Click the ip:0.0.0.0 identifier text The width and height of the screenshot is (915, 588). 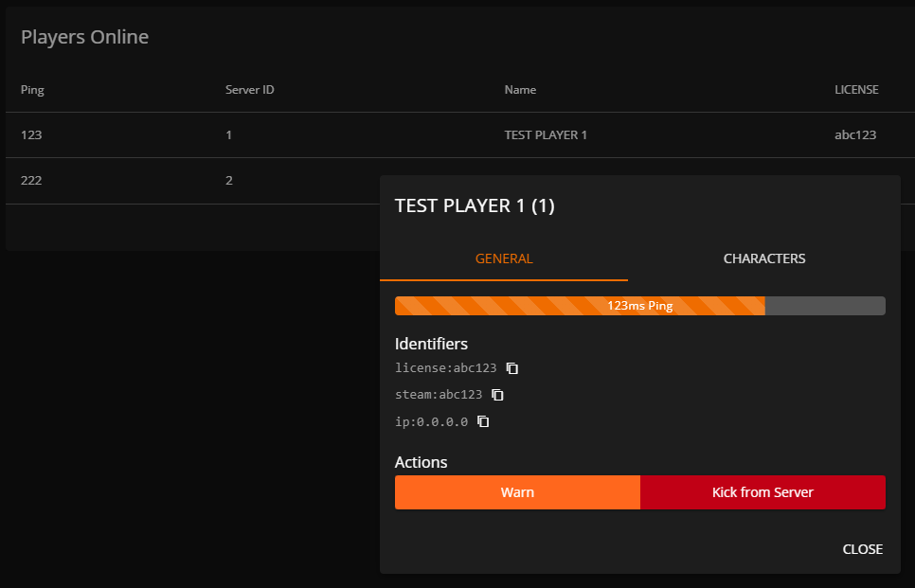click(431, 421)
